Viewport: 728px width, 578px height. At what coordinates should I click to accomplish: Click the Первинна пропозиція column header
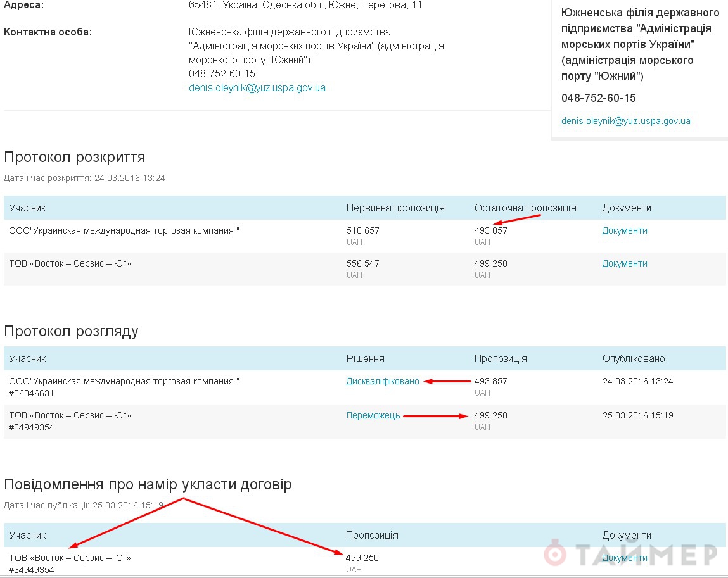(x=395, y=208)
